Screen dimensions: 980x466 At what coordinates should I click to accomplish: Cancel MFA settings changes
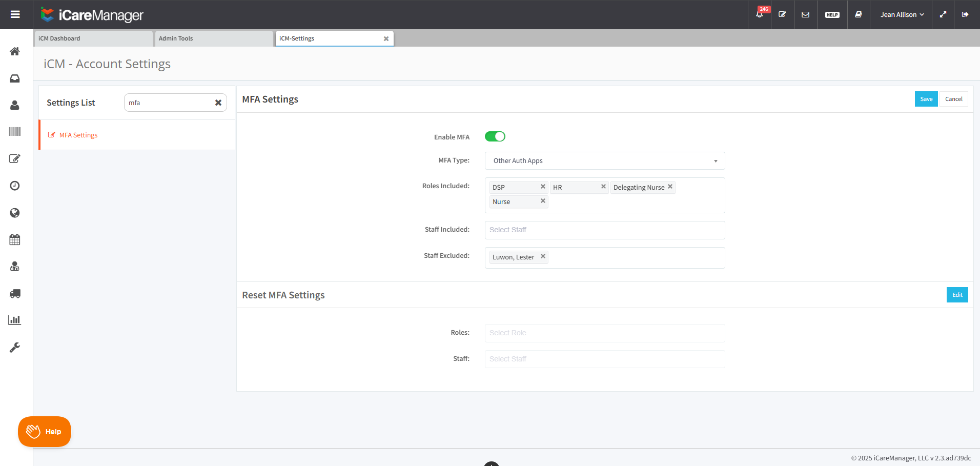pyautogui.click(x=954, y=99)
